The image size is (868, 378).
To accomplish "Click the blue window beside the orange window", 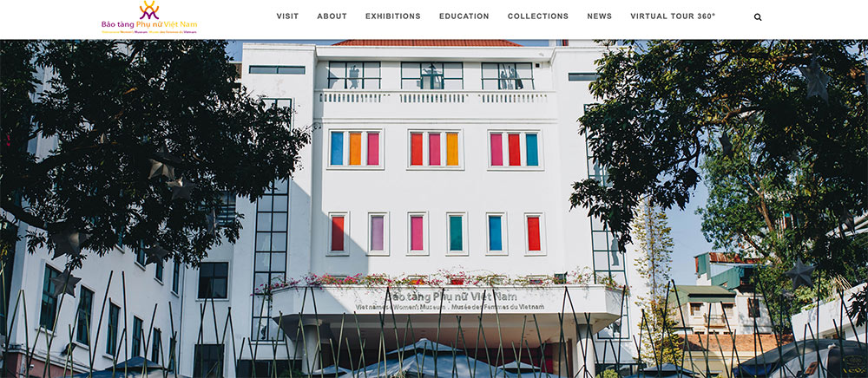I will (x=337, y=148).
